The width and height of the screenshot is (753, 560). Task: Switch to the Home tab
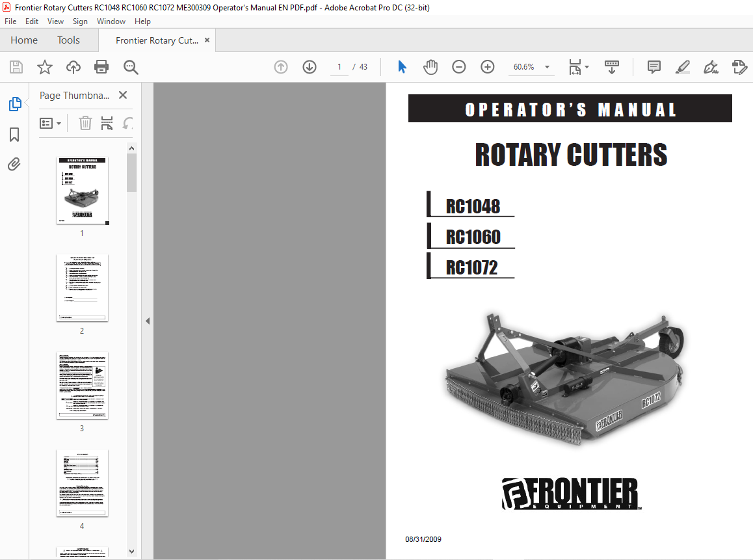pos(24,40)
